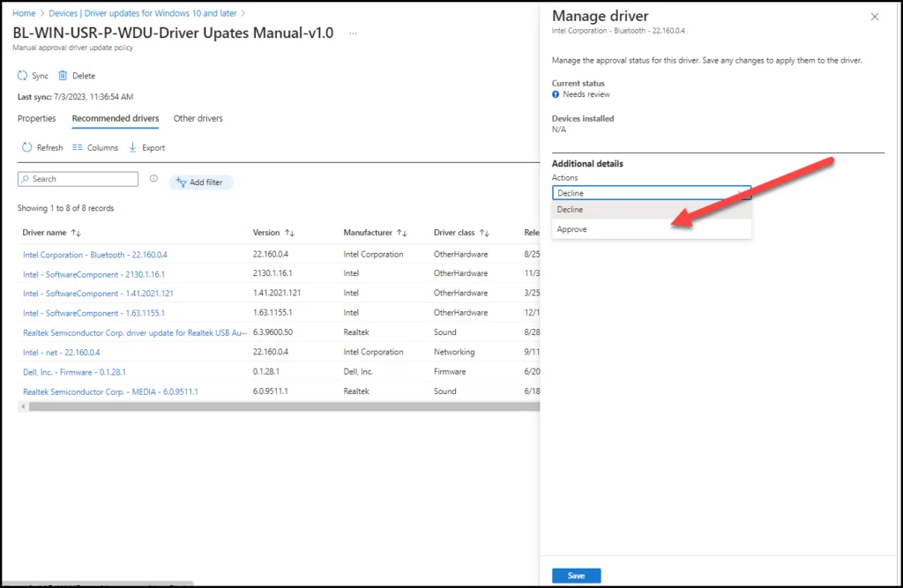Screen dimensions: 903x588
Task: Click the Search input field
Action: (x=83, y=179)
